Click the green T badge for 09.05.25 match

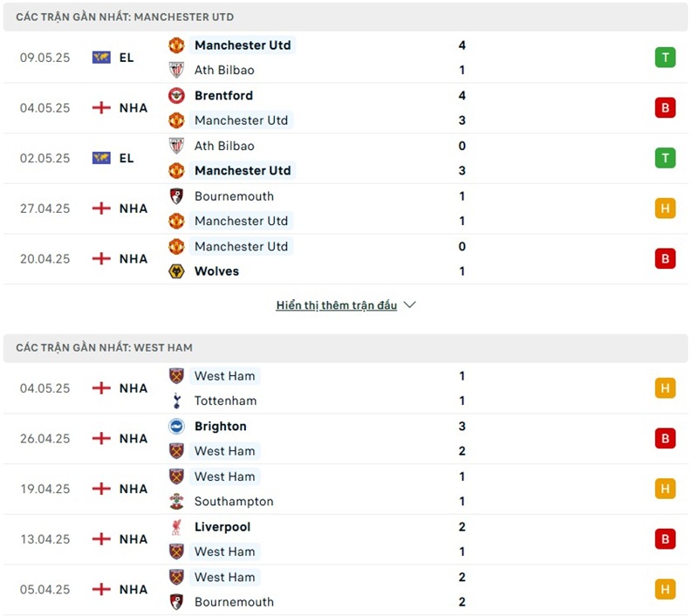pyautogui.click(x=665, y=58)
